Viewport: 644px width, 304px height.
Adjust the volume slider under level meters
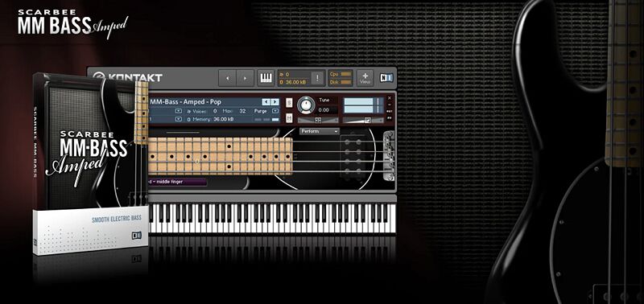pos(364,120)
